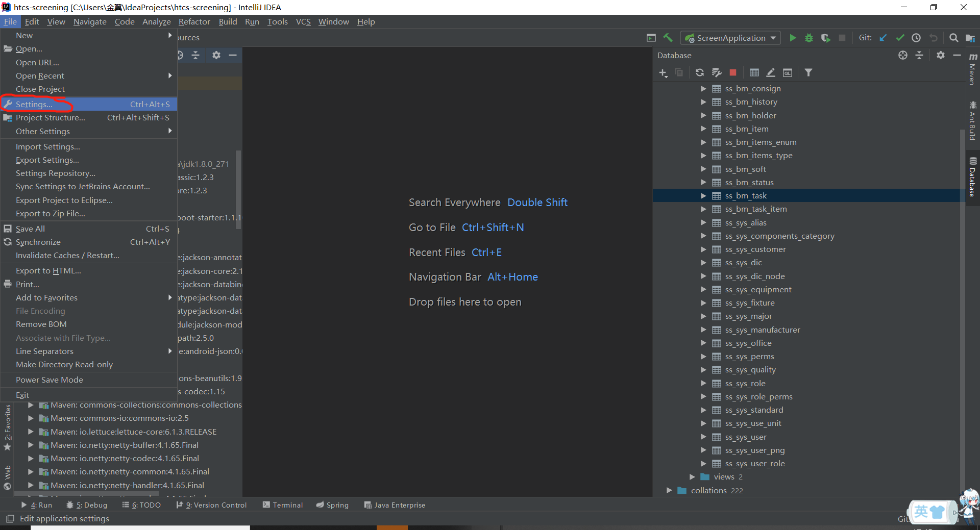Open ScreenApplication run configuration dropdown
This screenshot has width=980, height=530.
point(731,38)
